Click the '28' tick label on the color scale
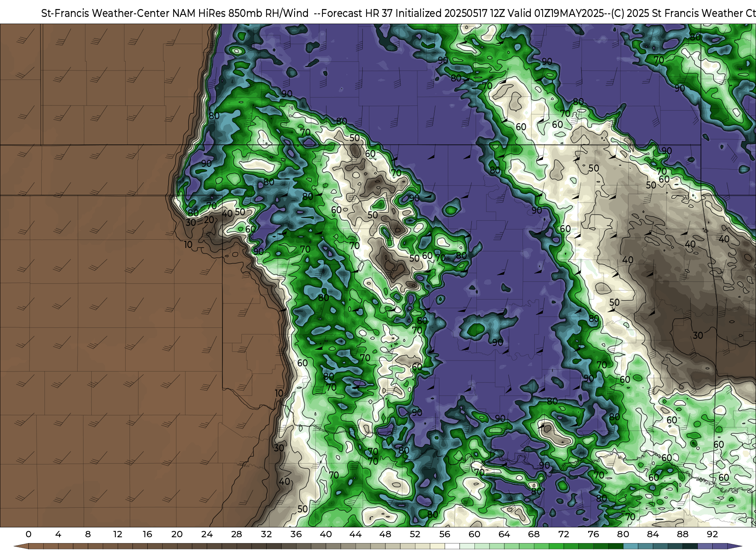756x551 pixels. pos(237,534)
